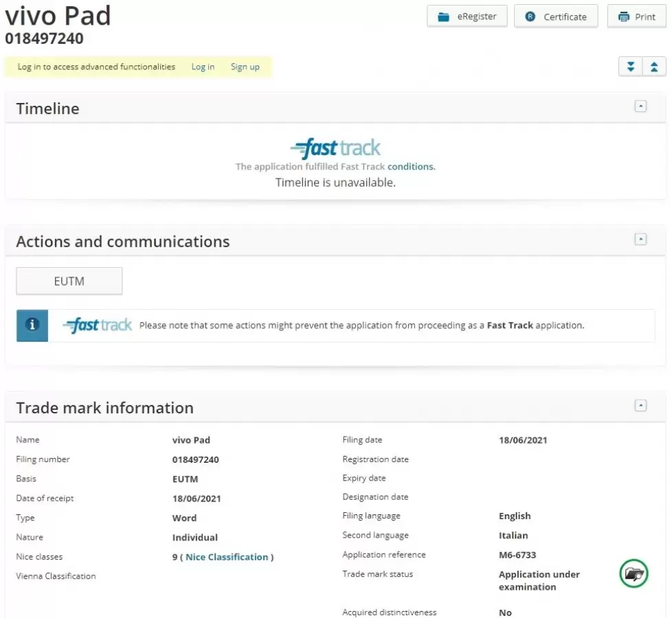The image size is (672, 618).
Task: Click the Fast Track logo in the Timeline section
Action: [x=335, y=148]
